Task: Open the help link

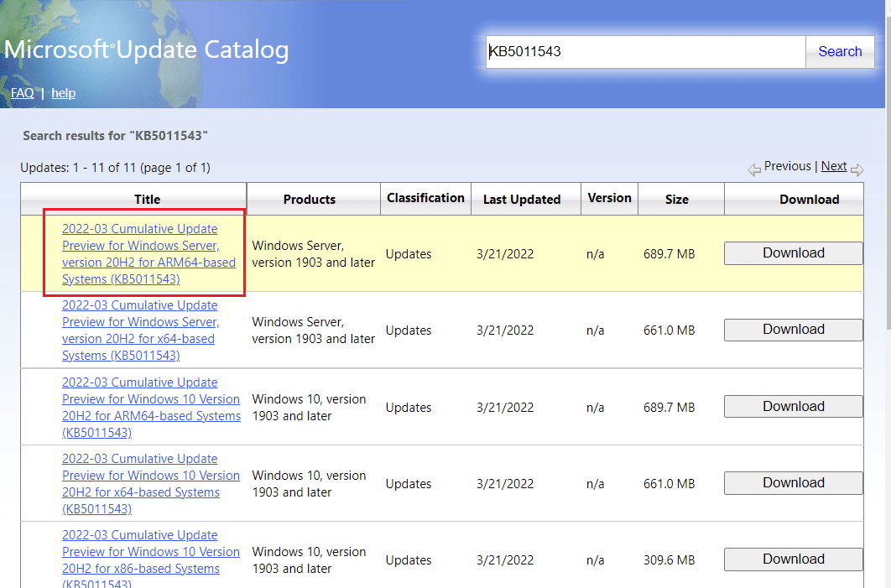Action: (64, 92)
